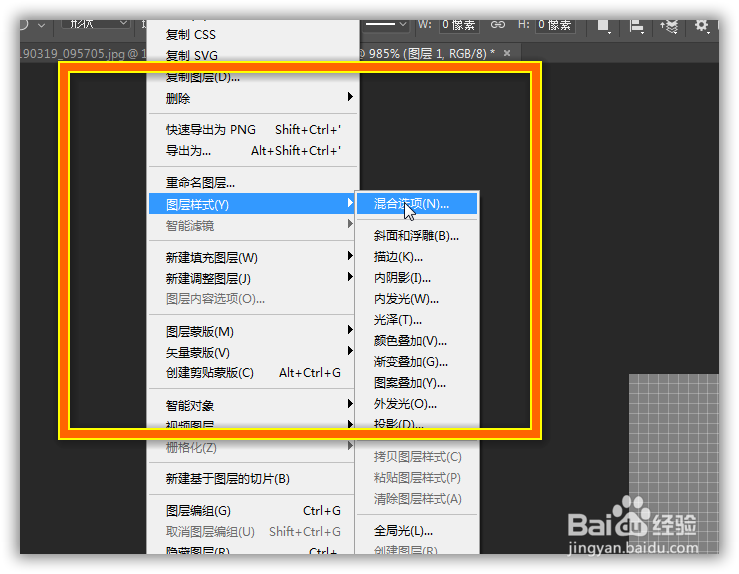Select Quick Export as PNG

(252, 130)
